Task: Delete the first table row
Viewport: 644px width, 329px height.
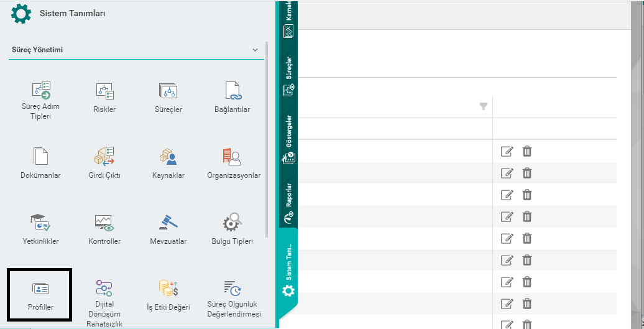Action: (x=527, y=151)
